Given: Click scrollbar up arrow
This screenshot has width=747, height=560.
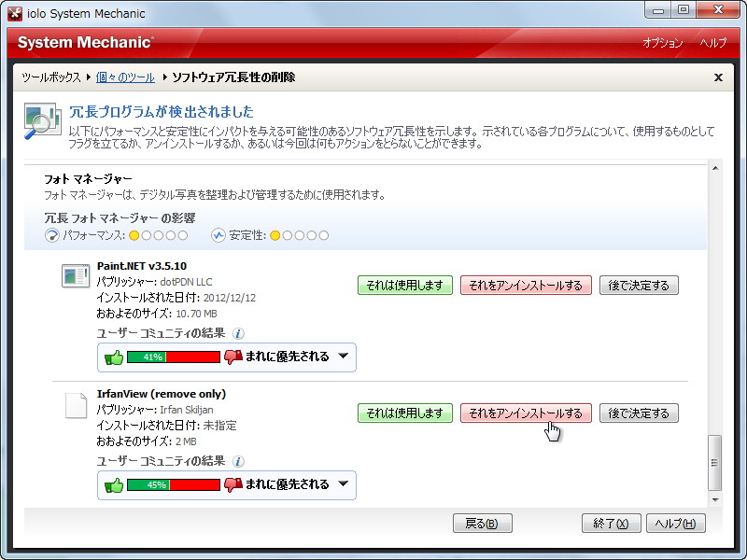Looking at the screenshot, I should tap(715, 168).
